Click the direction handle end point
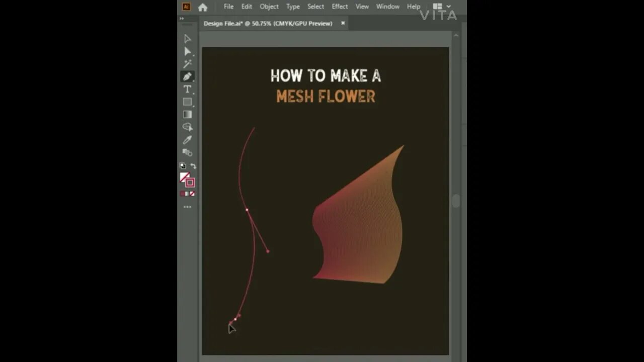The width and height of the screenshot is (644, 362). [268, 251]
